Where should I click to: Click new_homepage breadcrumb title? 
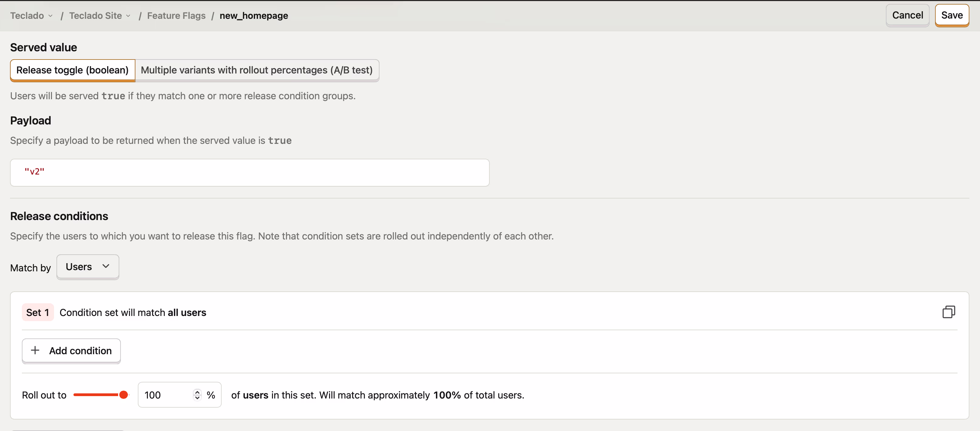tap(254, 15)
